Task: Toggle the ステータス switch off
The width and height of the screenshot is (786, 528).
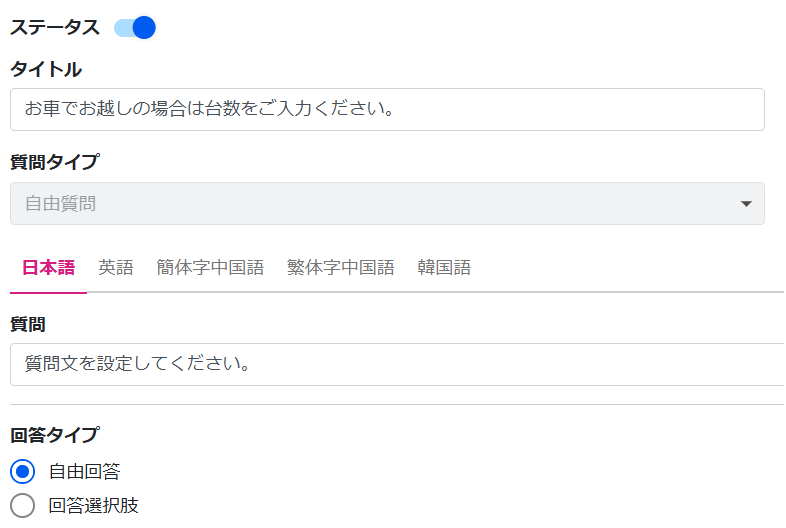Action: 135,28
